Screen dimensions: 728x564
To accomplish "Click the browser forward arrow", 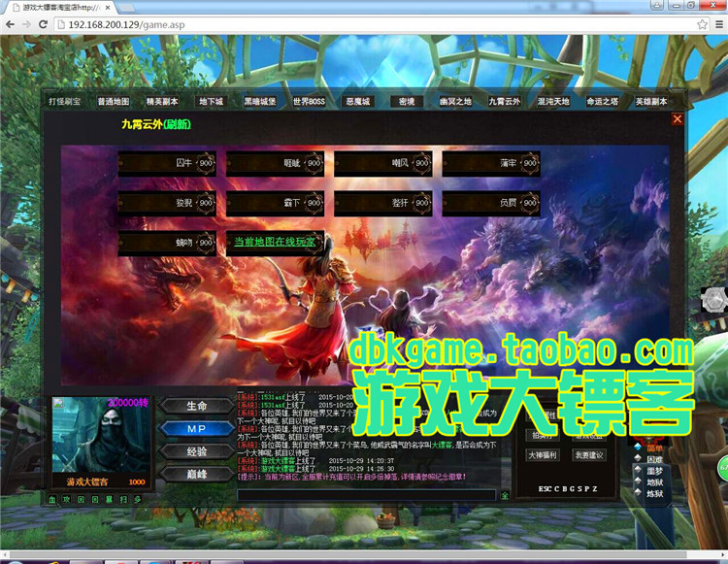I will click(x=26, y=24).
